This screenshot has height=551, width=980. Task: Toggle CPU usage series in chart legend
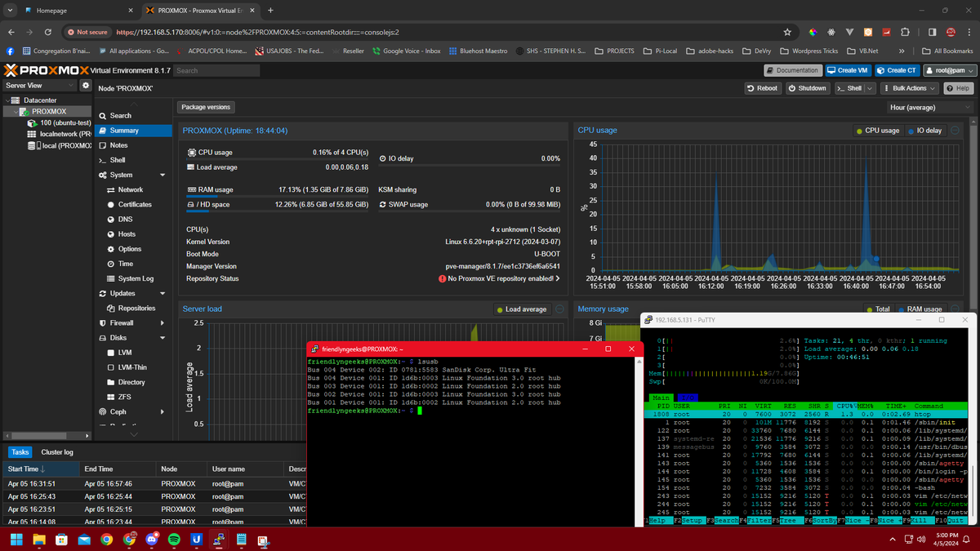coord(877,131)
